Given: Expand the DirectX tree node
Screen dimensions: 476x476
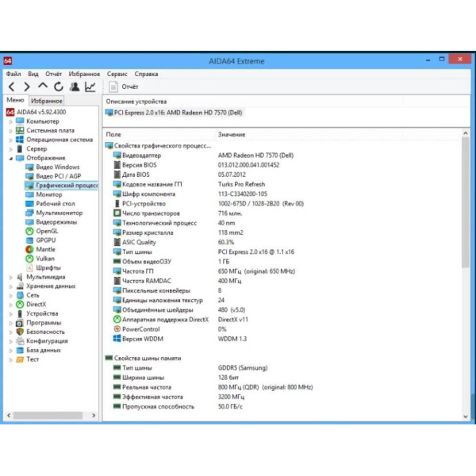Looking at the screenshot, I should 11,305.
